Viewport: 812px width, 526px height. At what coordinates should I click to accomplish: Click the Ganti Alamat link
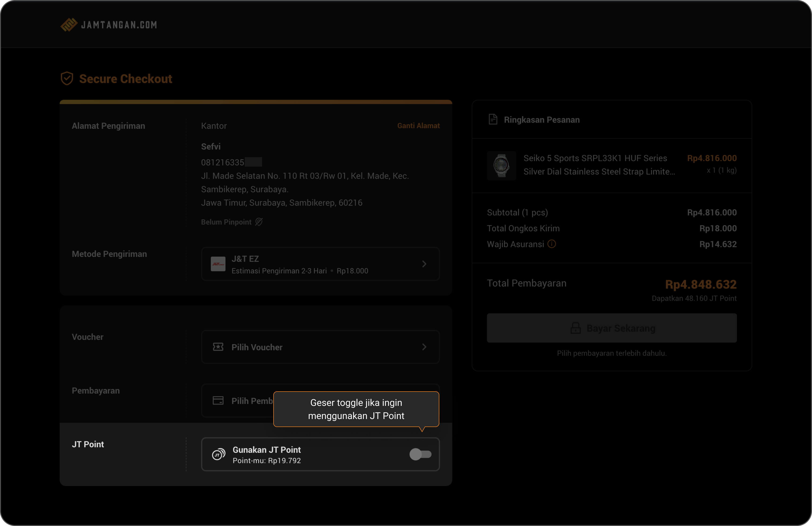[418, 126]
